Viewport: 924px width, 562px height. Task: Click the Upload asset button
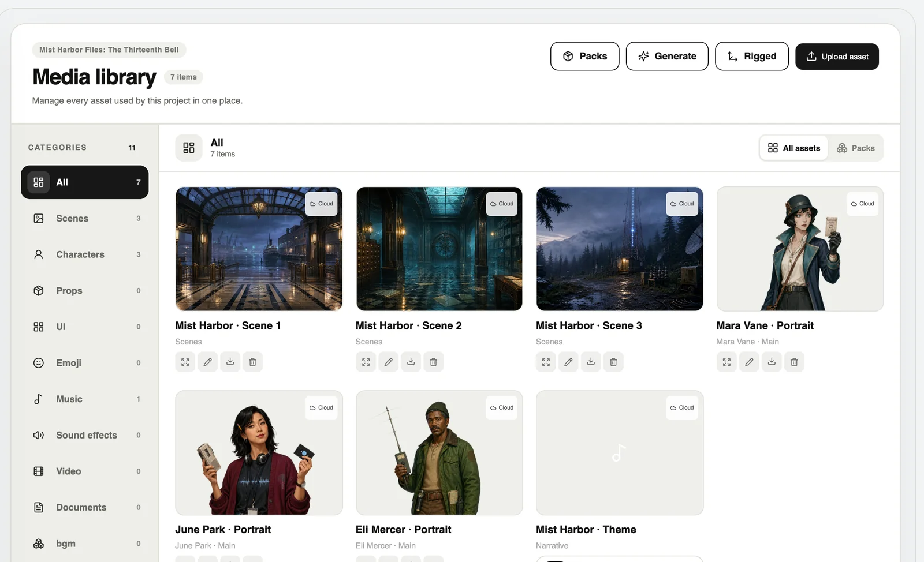point(837,57)
